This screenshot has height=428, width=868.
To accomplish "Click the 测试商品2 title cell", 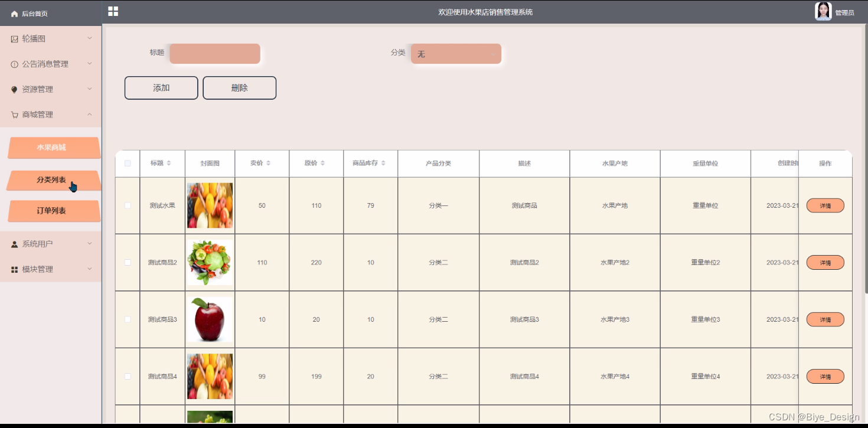I will (x=162, y=263).
